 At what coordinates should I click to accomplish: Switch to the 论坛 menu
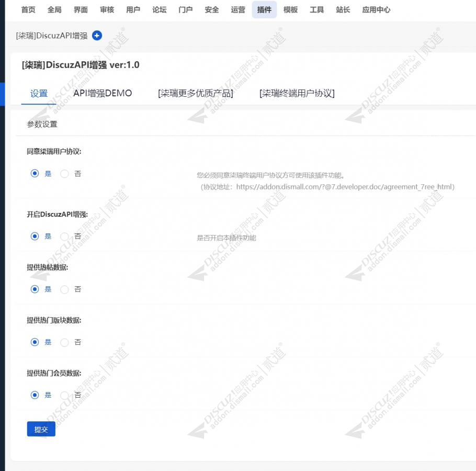point(160,10)
